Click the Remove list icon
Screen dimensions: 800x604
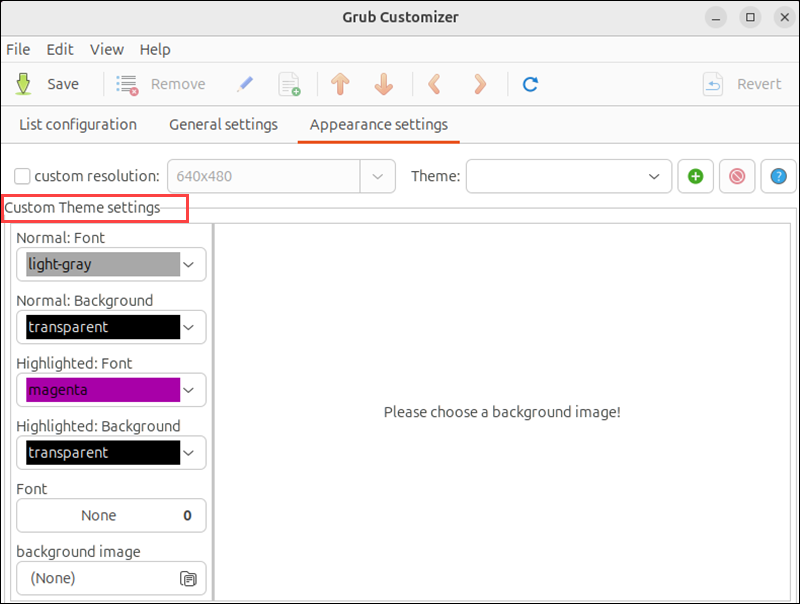click(x=127, y=85)
